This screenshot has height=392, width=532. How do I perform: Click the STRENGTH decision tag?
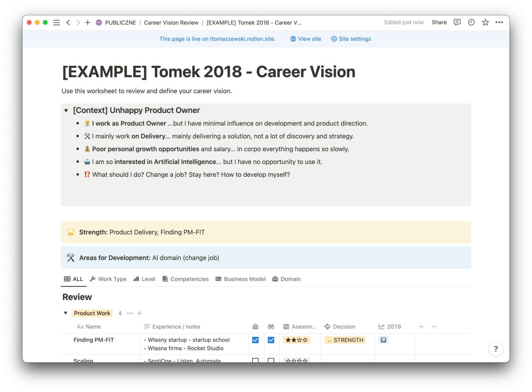click(x=345, y=340)
